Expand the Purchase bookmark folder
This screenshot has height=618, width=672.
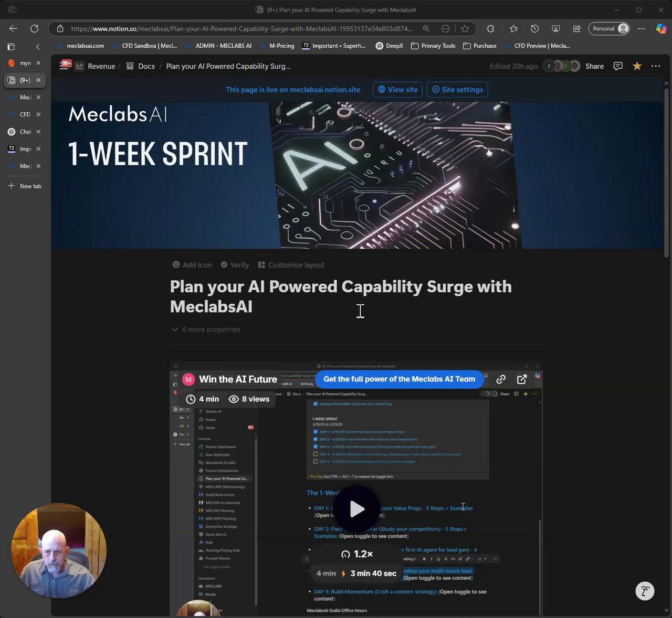point(480,46)
